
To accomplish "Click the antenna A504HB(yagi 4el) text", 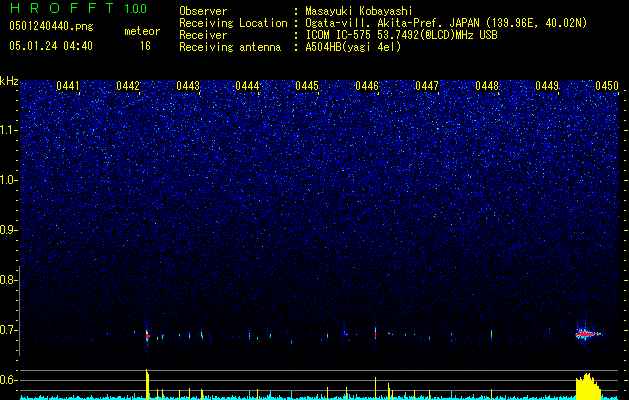I will point(353,47).
